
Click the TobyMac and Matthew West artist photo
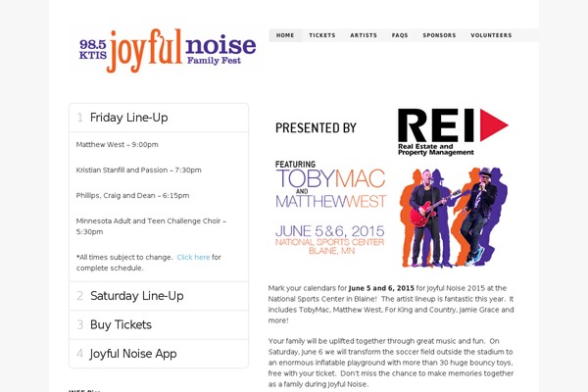453,218
